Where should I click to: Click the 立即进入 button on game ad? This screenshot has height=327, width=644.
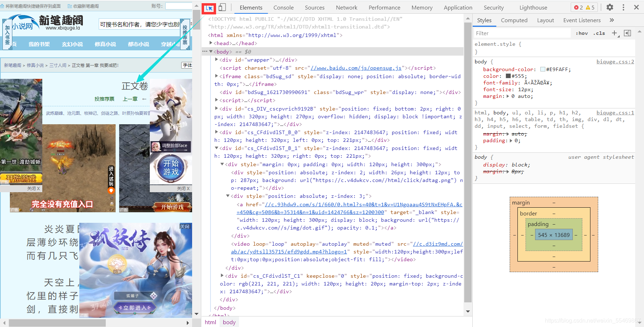point(134,308)
